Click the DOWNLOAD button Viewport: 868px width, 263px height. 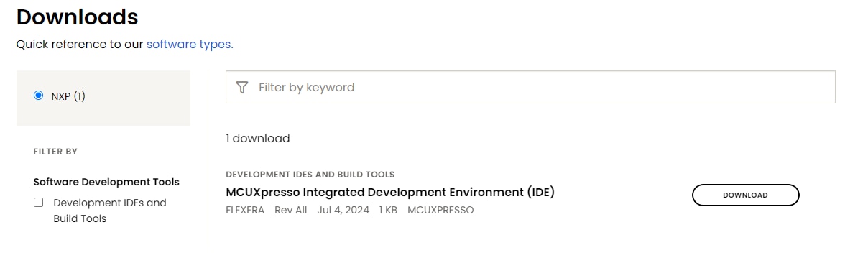click(745, 195)
